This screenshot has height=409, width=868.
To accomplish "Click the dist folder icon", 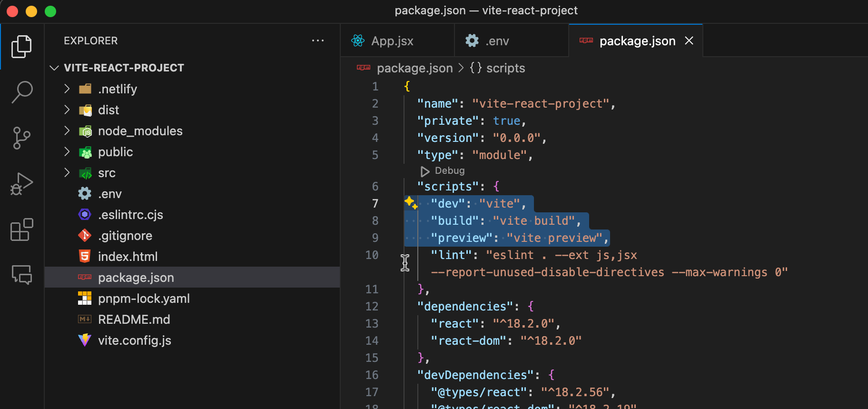I will point(85,110).
